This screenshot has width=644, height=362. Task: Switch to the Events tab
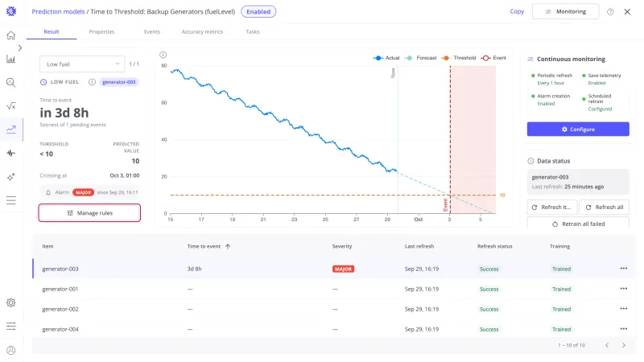152,31
